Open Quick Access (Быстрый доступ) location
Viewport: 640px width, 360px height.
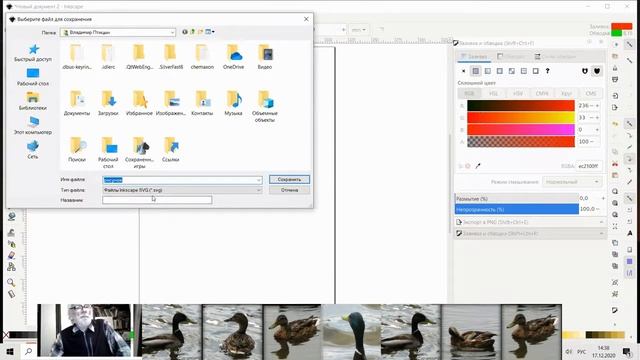point(33,53)
